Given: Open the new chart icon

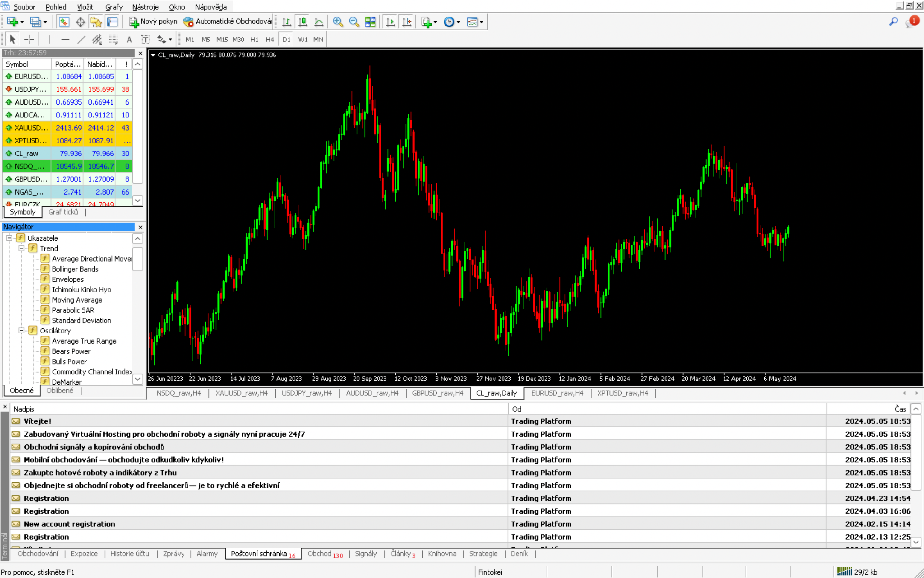Looking at the screenshot, I should click(x=12, y=22).
